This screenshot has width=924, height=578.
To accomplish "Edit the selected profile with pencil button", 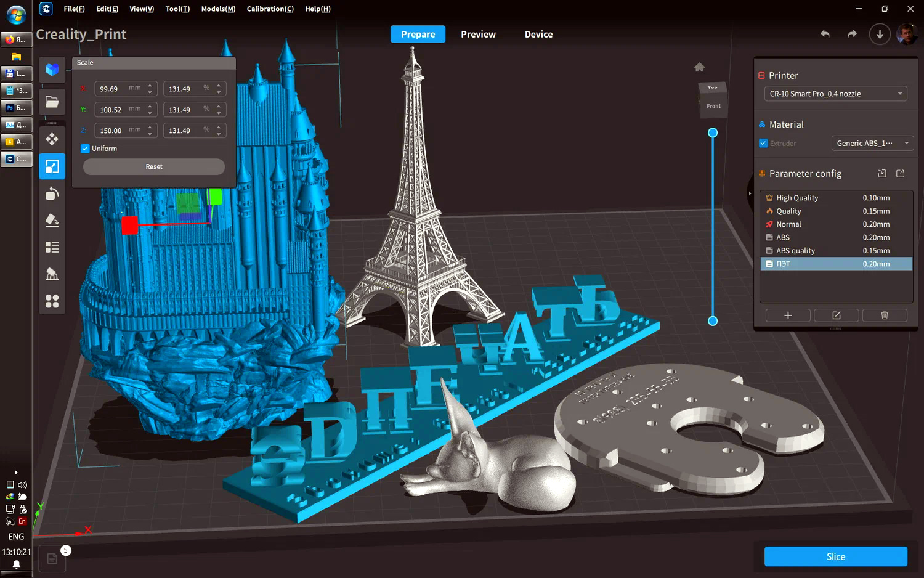I will click(x=837, y=315).
